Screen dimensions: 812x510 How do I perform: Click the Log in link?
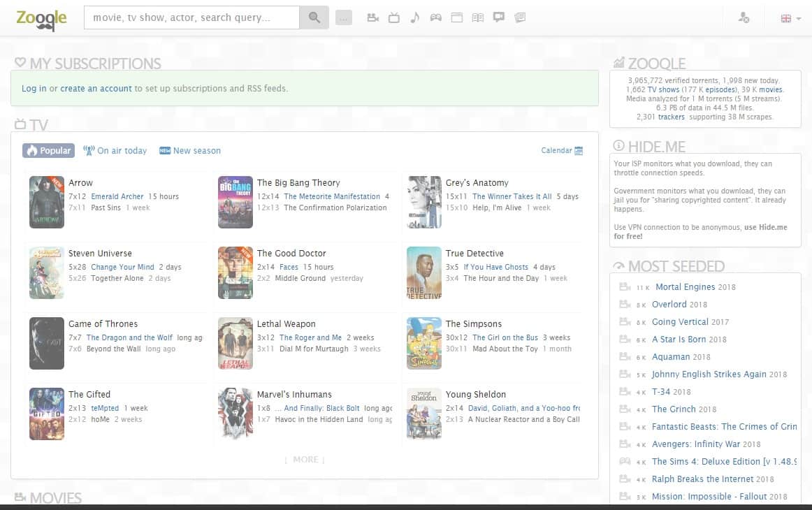tap(34, 89)
